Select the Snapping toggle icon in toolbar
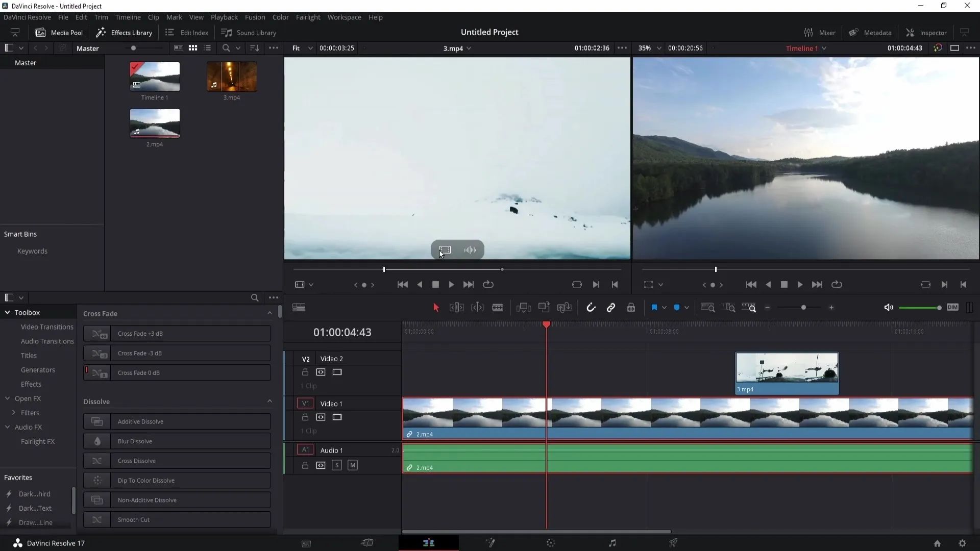The image size is (980, 551). pyautogui.click(x=590, y=308)
